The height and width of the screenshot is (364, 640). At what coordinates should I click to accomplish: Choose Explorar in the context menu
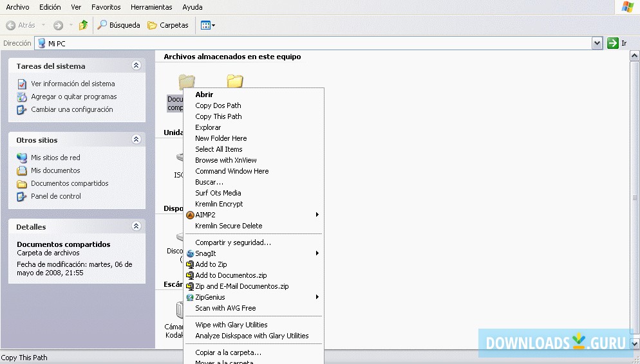(254, 127)
